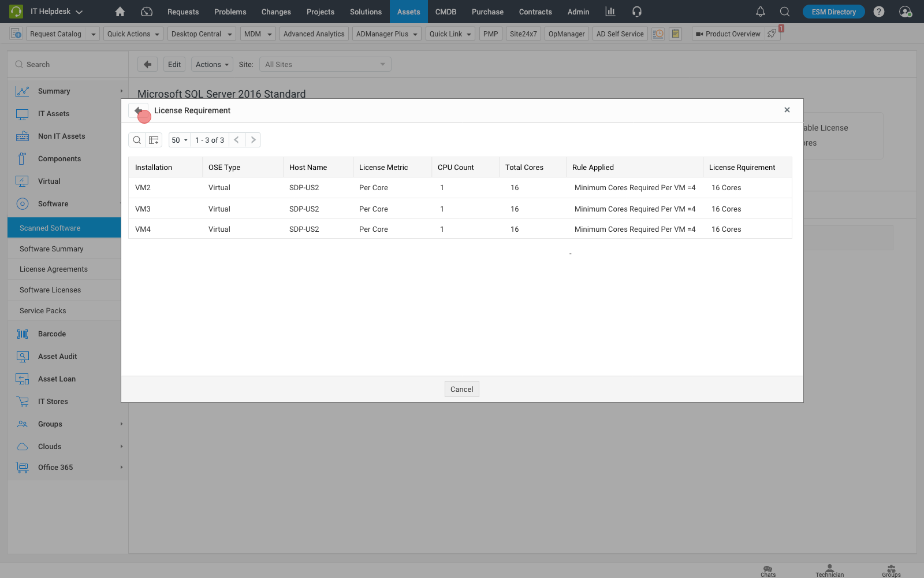
Task: Click the reminders clock icon
Action: pyautogui.click(x=658, y=34)
